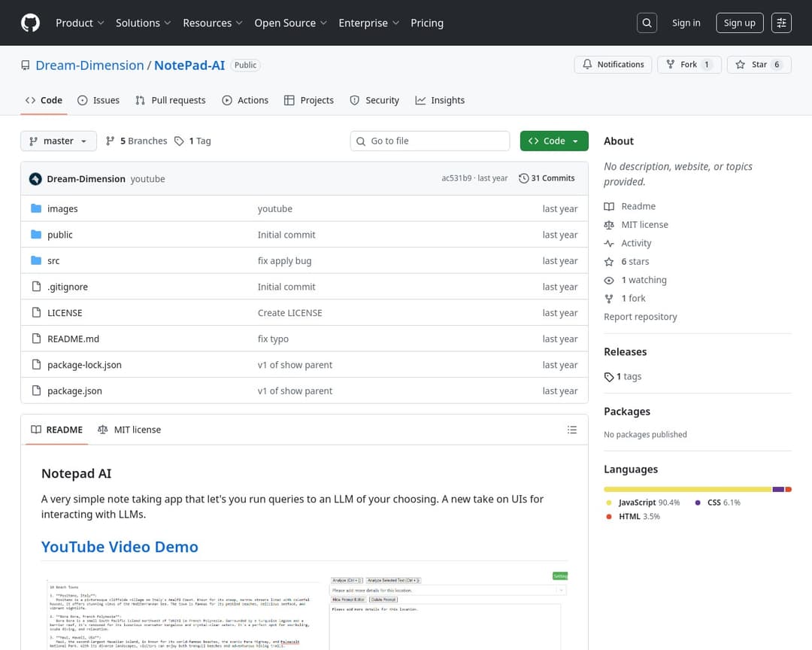
Task: Switch to the Issues tab
Action: [98, 100]
